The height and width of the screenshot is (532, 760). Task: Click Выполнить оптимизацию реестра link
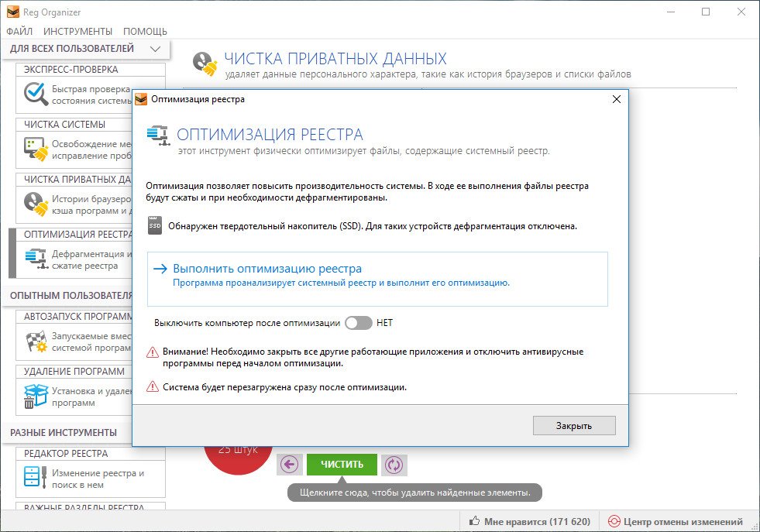[267, 269]
